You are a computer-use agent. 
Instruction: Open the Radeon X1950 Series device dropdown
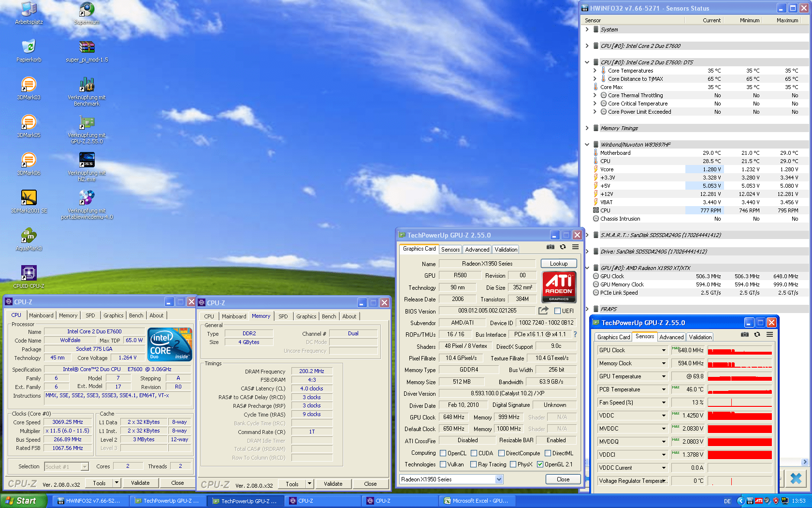[499, 479]
